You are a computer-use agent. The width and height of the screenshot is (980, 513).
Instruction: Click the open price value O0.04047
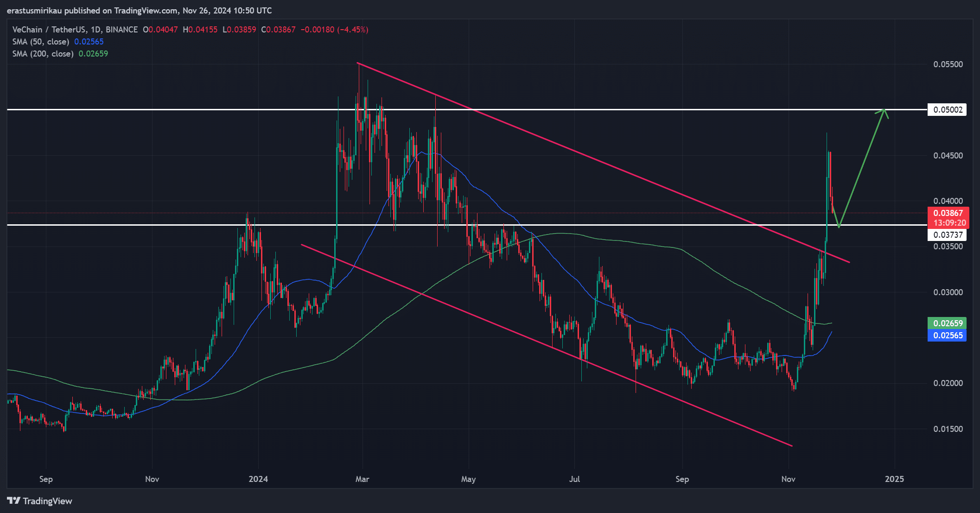160,30
